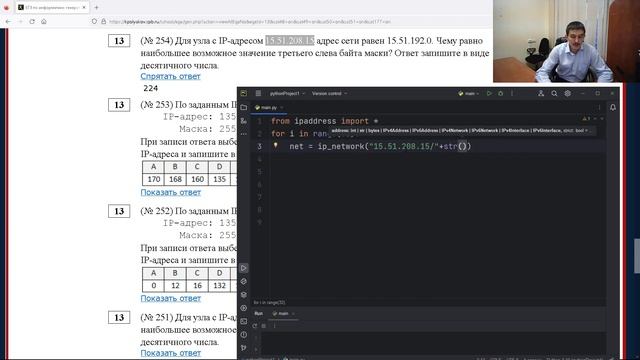Click the warnings indicator in editor
This screenshot has width=640, height=360.
click(x=586, y=119)
